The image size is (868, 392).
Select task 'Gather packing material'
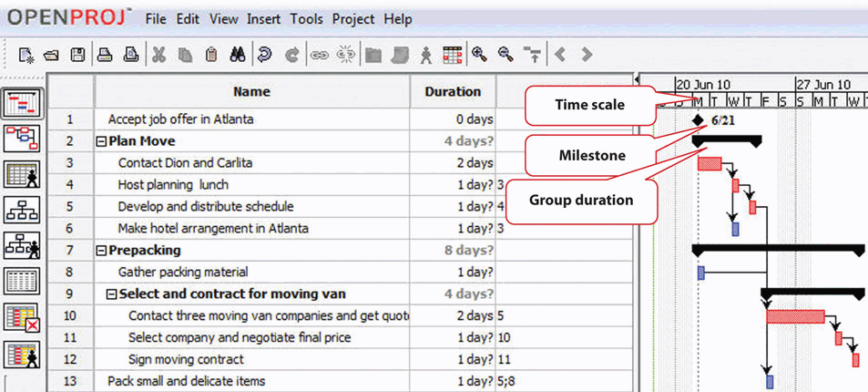click(183, 273)
